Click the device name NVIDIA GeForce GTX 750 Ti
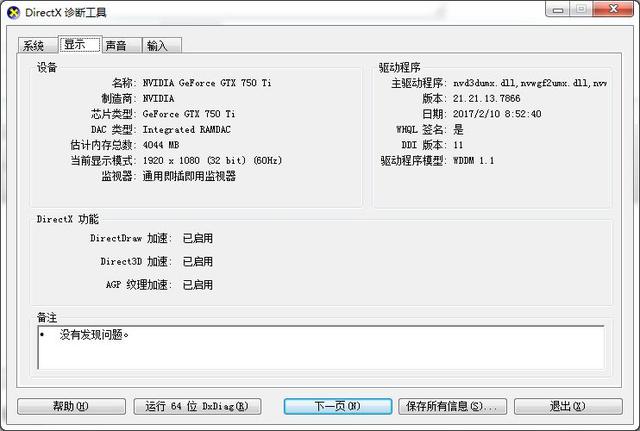This screenshot has height=431, width=640. (207, 83)
